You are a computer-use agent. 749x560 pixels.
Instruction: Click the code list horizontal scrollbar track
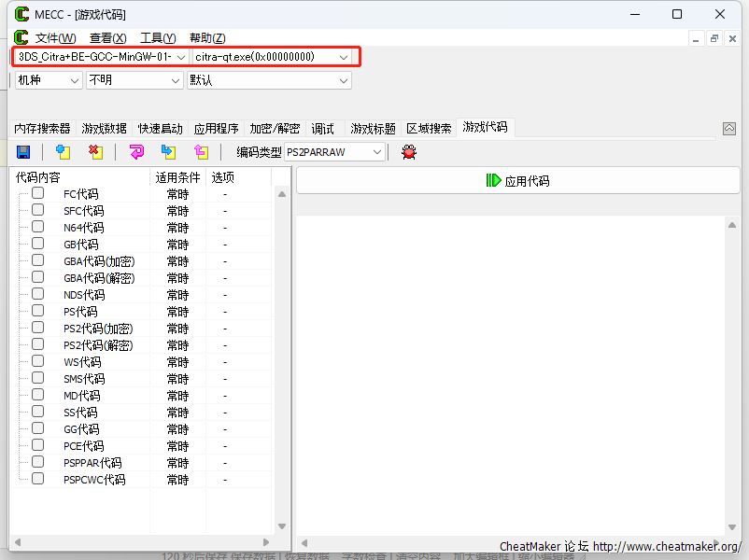140,542
